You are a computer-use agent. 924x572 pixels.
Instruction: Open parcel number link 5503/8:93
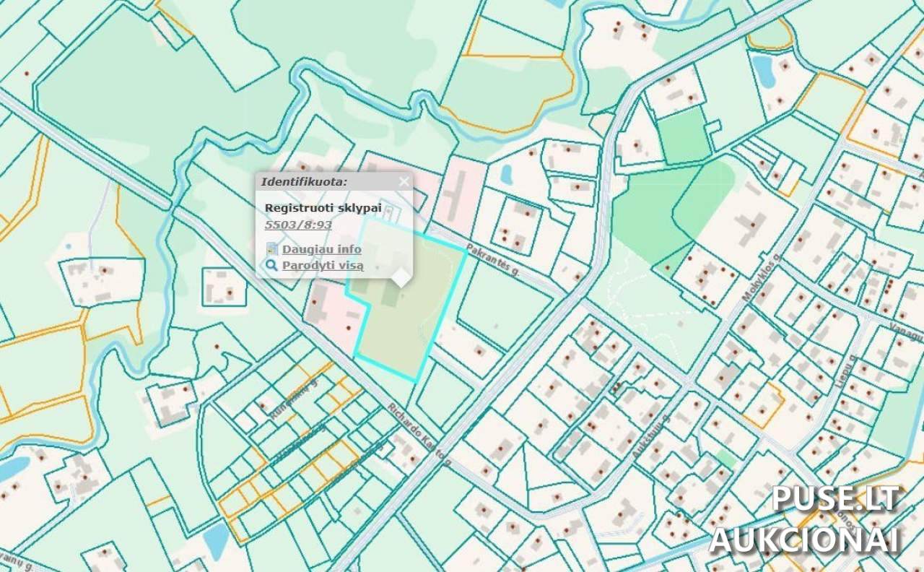298,225
